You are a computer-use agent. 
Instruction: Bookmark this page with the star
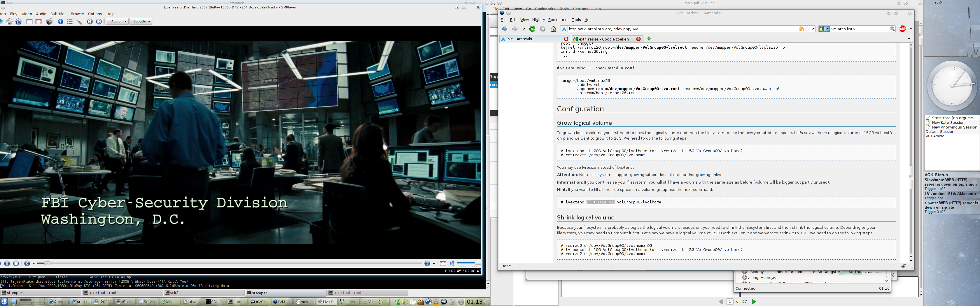(807, 29)
